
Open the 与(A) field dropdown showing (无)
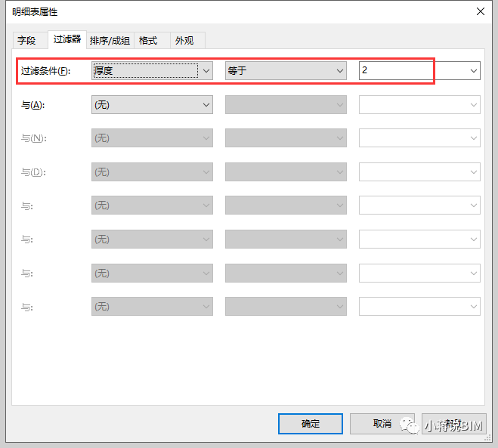coord(152,104)
